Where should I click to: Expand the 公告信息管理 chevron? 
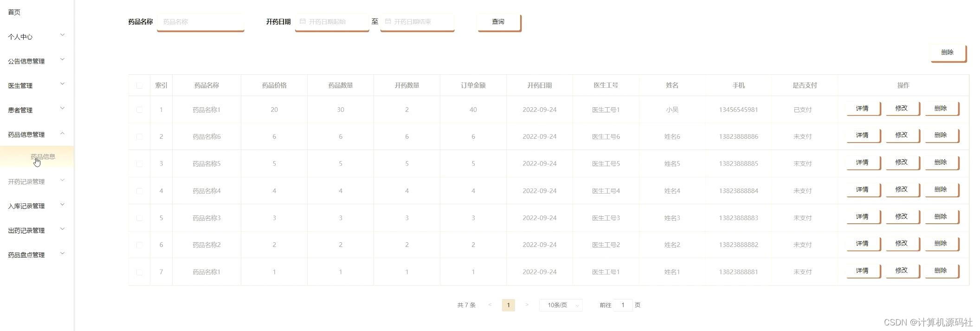[63, 59]
